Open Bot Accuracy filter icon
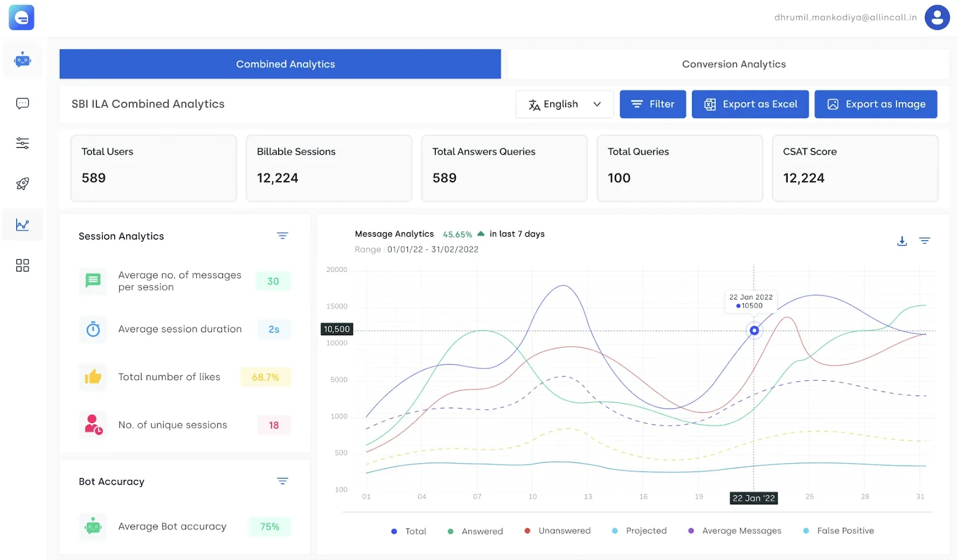Image resolution: width=957 pixels, height=560 pixels. (283, 481)
